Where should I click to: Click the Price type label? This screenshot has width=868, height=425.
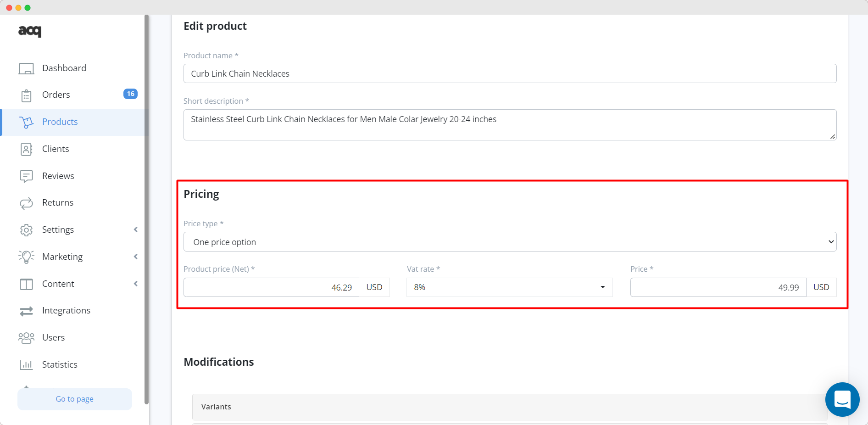pyautogui.click(x=203, y=224)
